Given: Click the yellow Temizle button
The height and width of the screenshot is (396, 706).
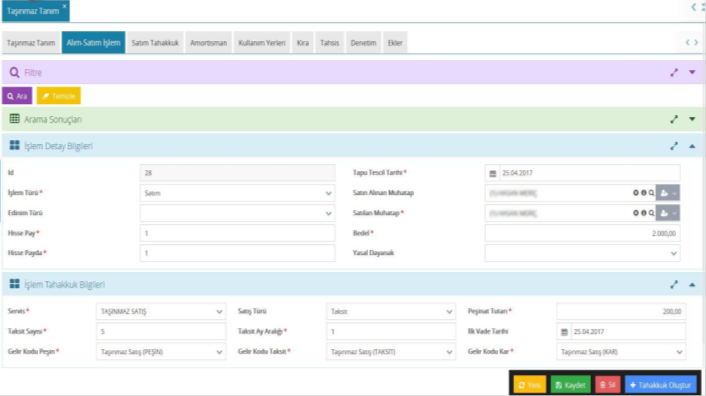Looking at the screenshot, I should pos(59,96).
